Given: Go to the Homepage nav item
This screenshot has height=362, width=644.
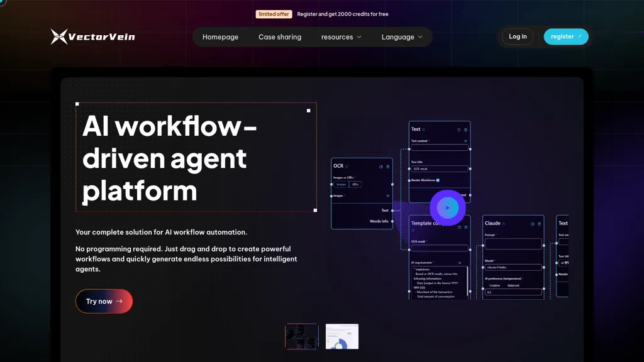Looking at the screenshot, I should 220,37.
